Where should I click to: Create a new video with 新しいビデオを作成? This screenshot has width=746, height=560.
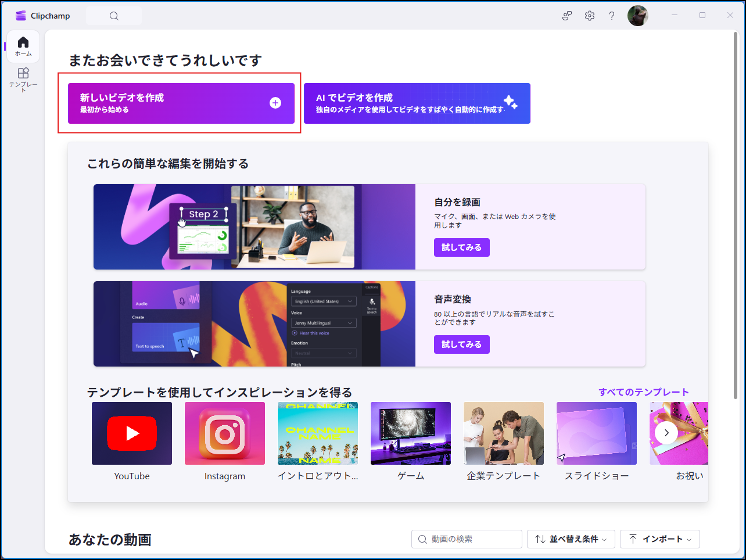181,103
